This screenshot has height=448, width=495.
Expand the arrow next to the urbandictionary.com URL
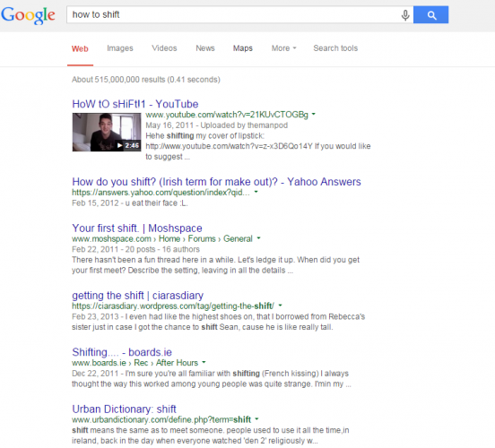point(256,419)
